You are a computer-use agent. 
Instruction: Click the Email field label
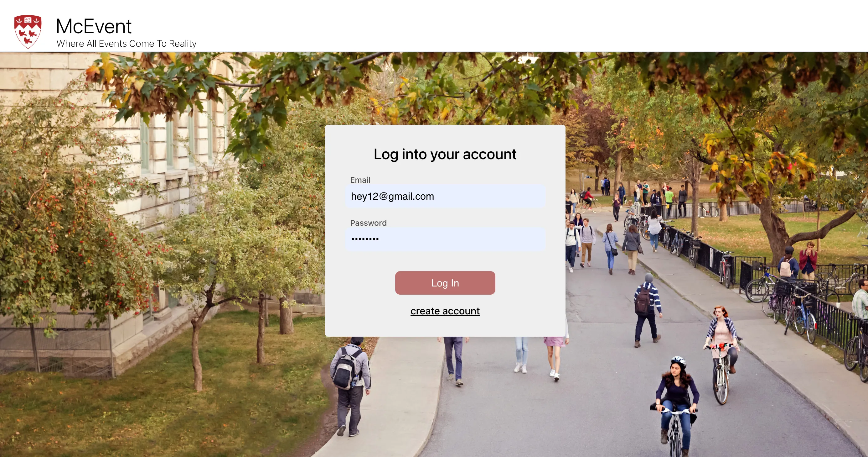360,180
